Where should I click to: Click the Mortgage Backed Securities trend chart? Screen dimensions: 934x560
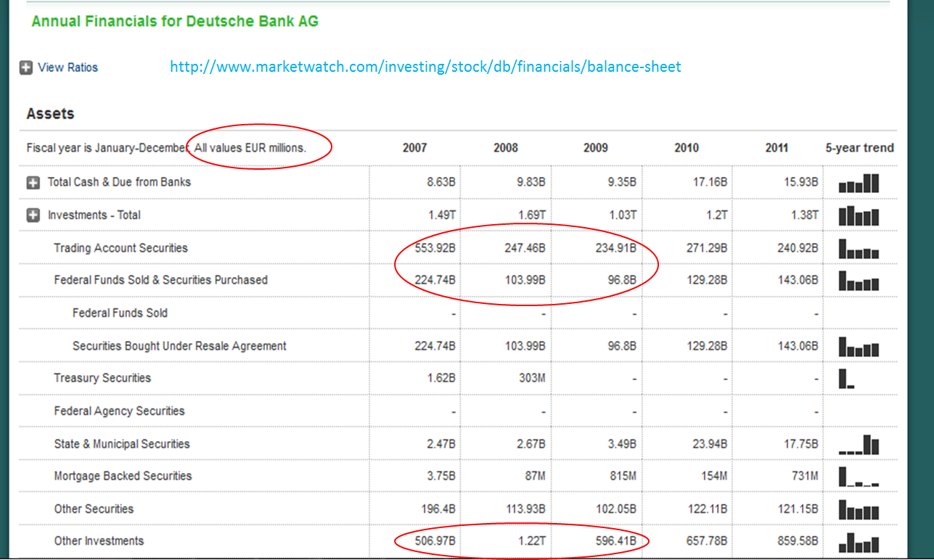pos(859,477)
